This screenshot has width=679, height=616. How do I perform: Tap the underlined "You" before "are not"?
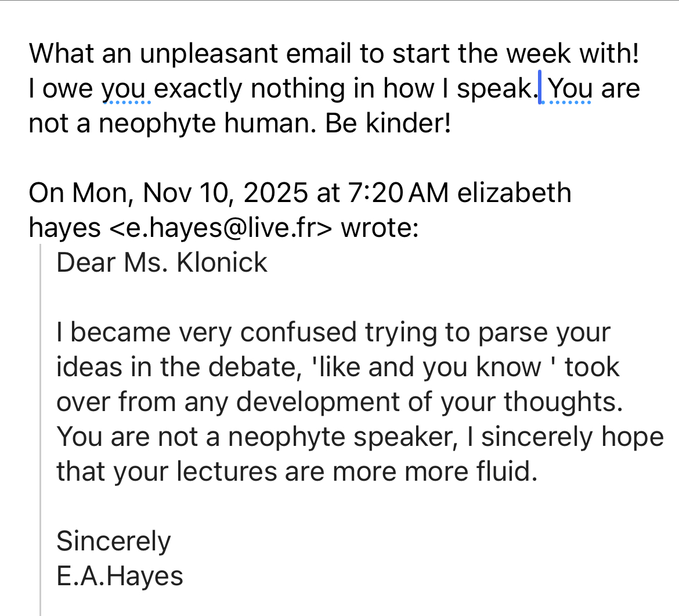point(570,89)
